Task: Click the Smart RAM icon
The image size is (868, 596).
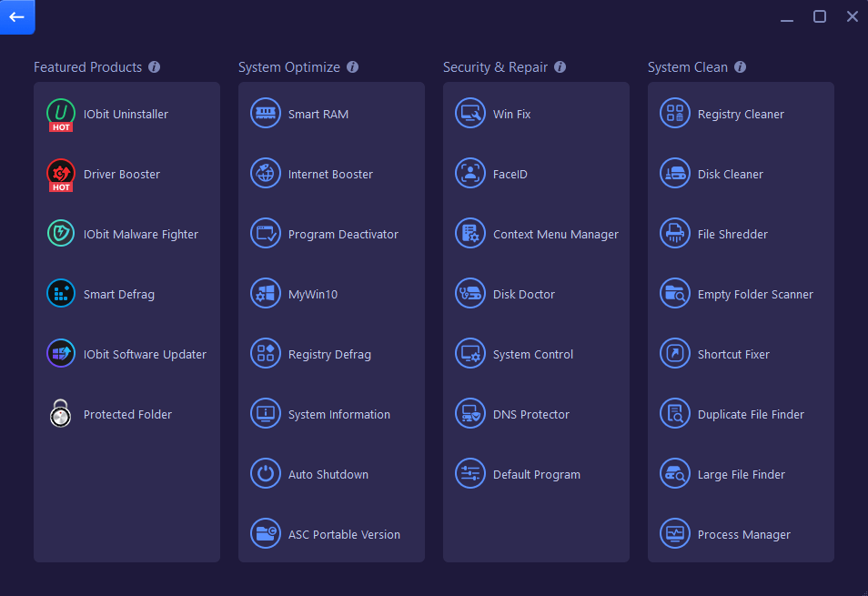Action: (x=266, y=114)
